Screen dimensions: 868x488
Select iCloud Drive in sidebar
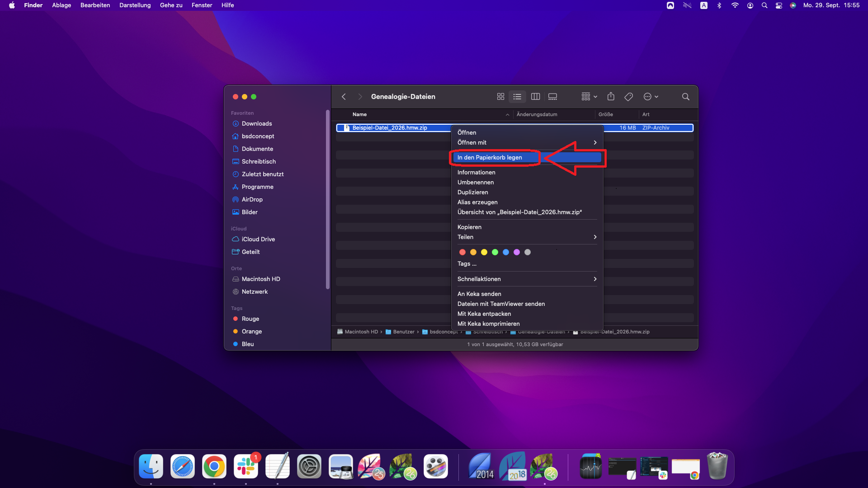258,239
